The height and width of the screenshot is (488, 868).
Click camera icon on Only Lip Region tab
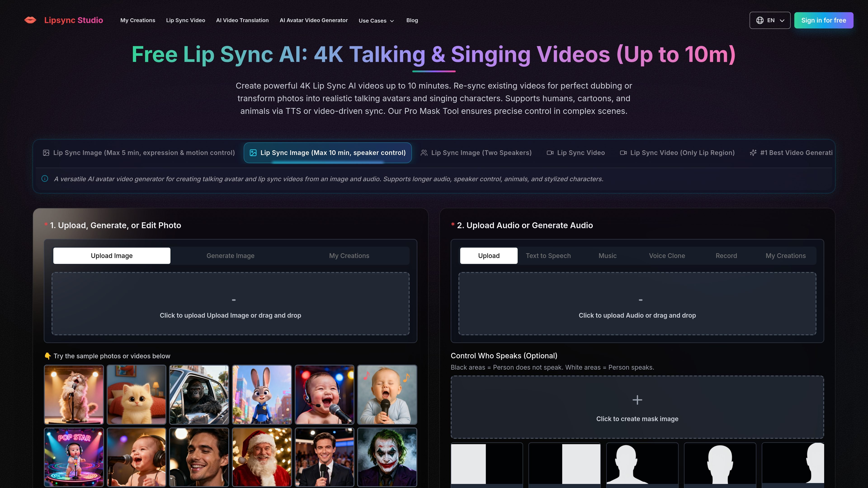tap(623, 153)
